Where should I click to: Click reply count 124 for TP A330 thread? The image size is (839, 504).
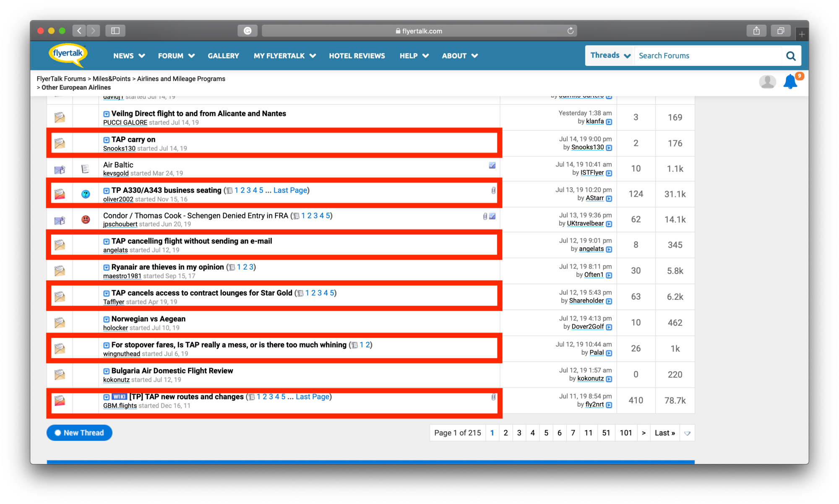(x=636, y=194)
